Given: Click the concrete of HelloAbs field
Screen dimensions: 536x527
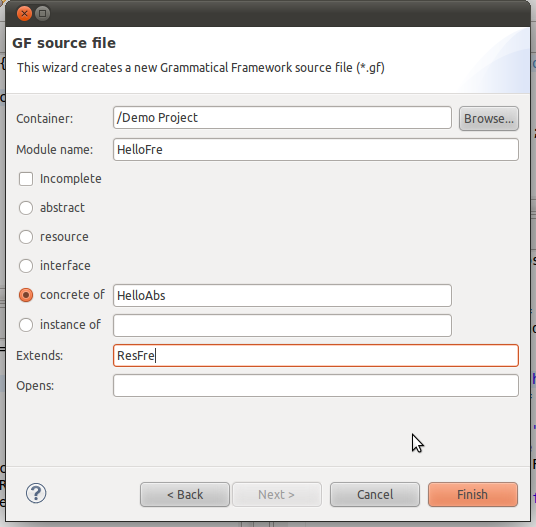Looking at the screenshot, I should (282, 296).
